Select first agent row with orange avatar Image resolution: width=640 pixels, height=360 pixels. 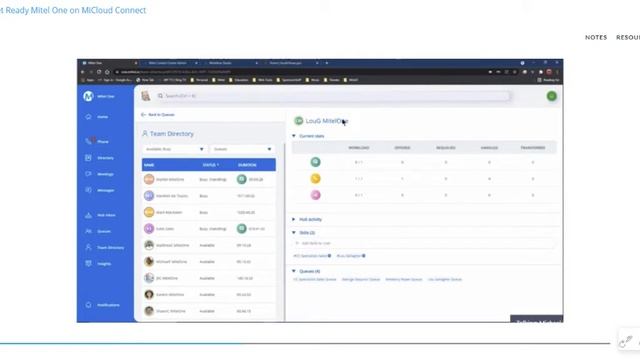click(x=209, y=179)
